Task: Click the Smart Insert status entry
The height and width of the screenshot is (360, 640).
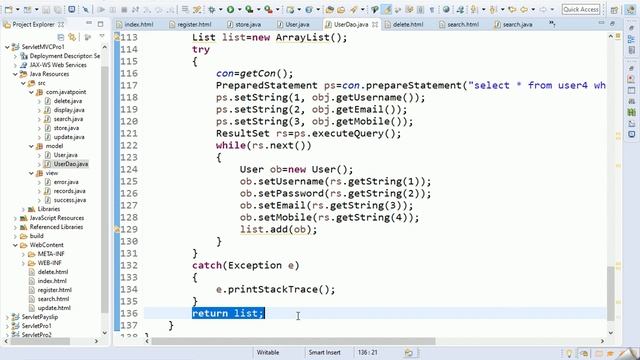Action: point(324,353)
